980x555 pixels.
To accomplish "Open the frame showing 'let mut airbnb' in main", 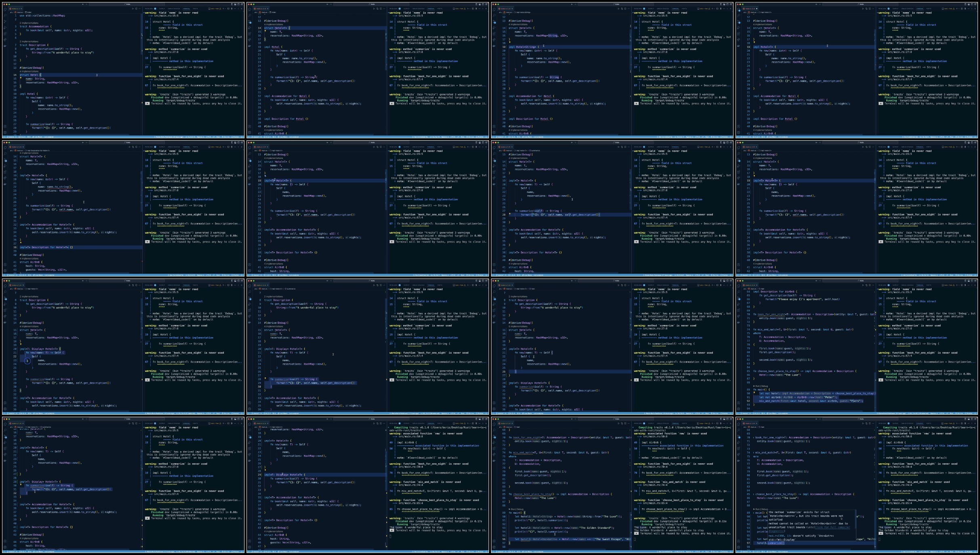I will pyautogui.click(x=857, y=347).
